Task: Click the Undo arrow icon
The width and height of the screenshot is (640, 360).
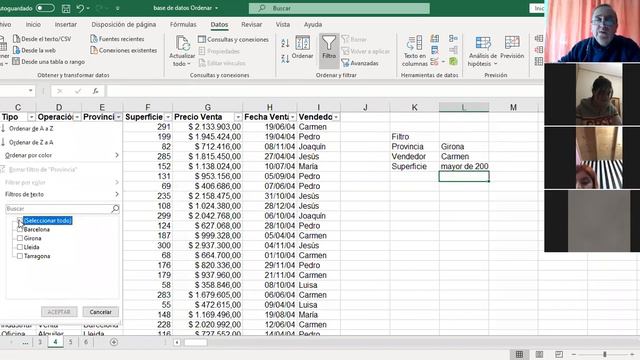Action: point(80,8)
